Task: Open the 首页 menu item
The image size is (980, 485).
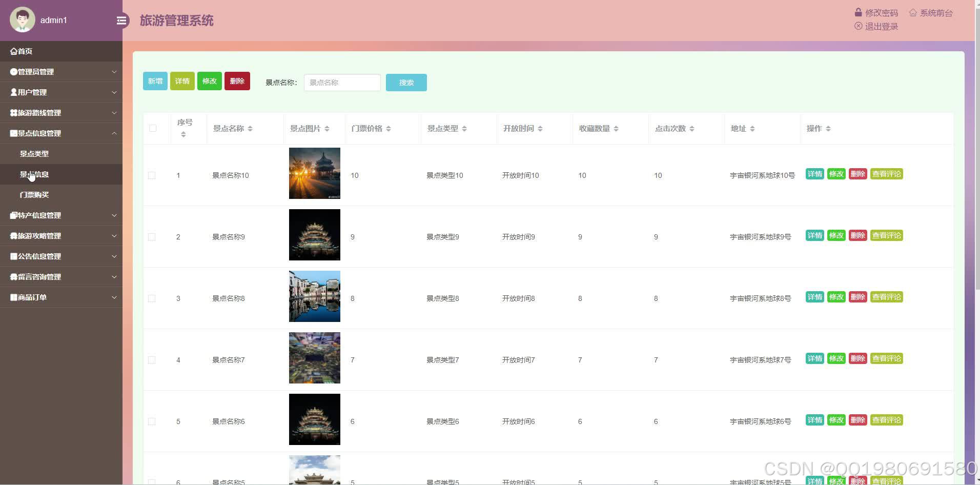Action: pyautogui.click(x=61, y=51)
